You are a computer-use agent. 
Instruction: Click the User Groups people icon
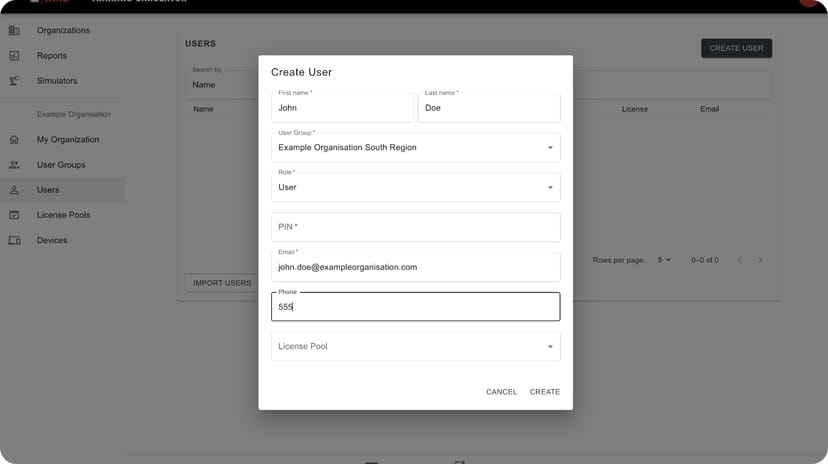(14, 165)
